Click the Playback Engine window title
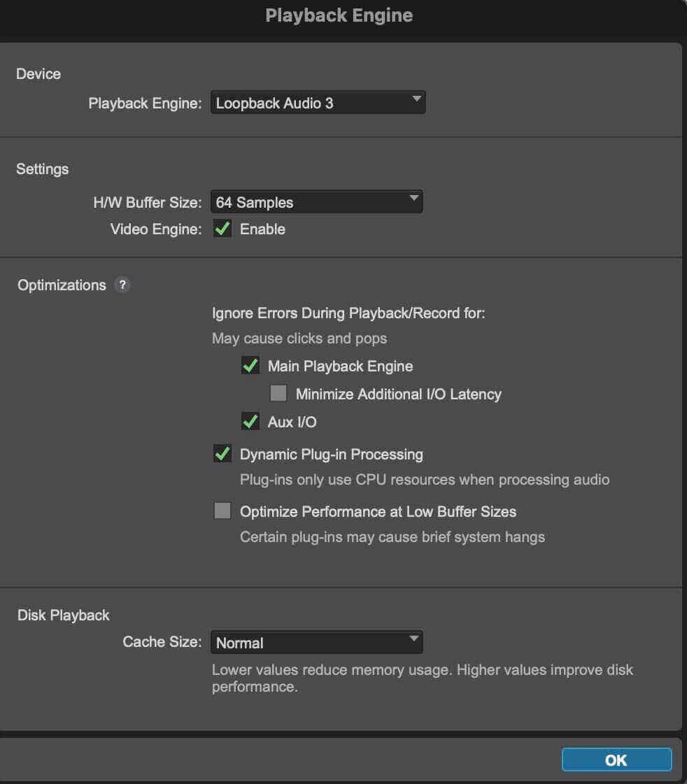 click(x=339, y=15)
